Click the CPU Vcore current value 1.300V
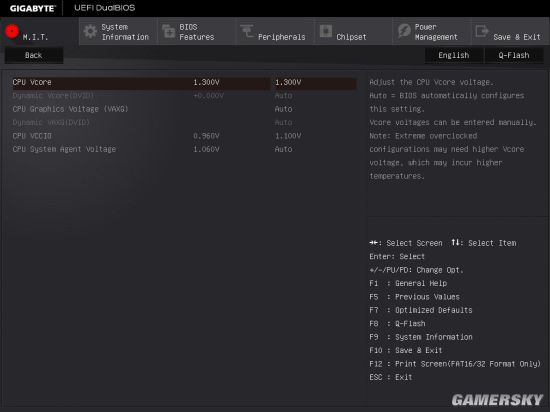This screenshot has width=550, height=412. point(206,82)
